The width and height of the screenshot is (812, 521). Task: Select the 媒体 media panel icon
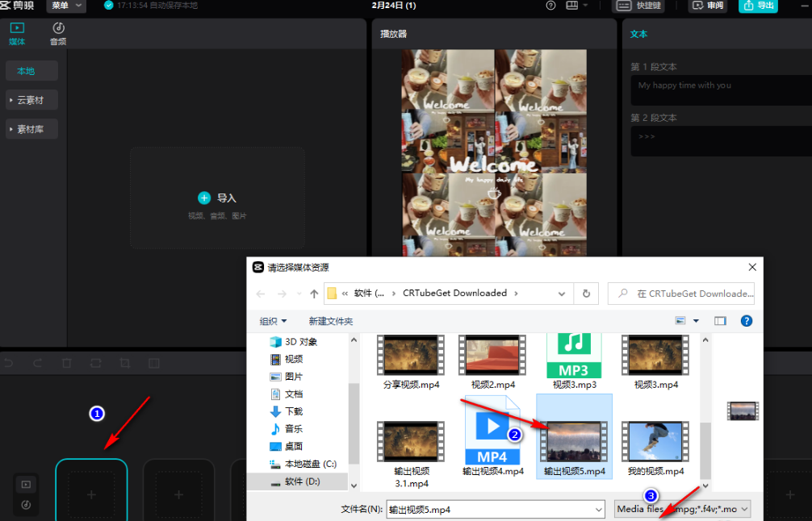coord(17,34)
